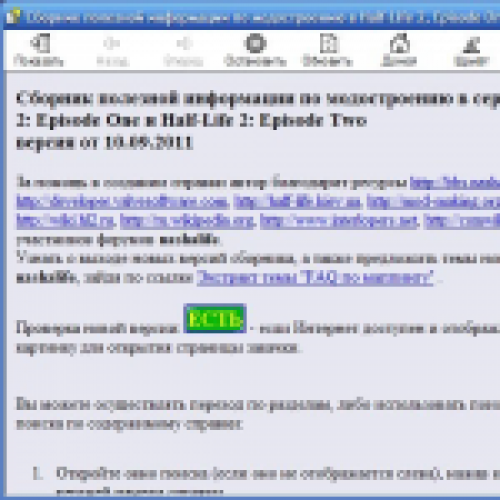The height and width of the screenshot is (500, 500).
Task: Open the ru.wikipedia.org link
Action: pyautogui.click(x=188, y=221)
